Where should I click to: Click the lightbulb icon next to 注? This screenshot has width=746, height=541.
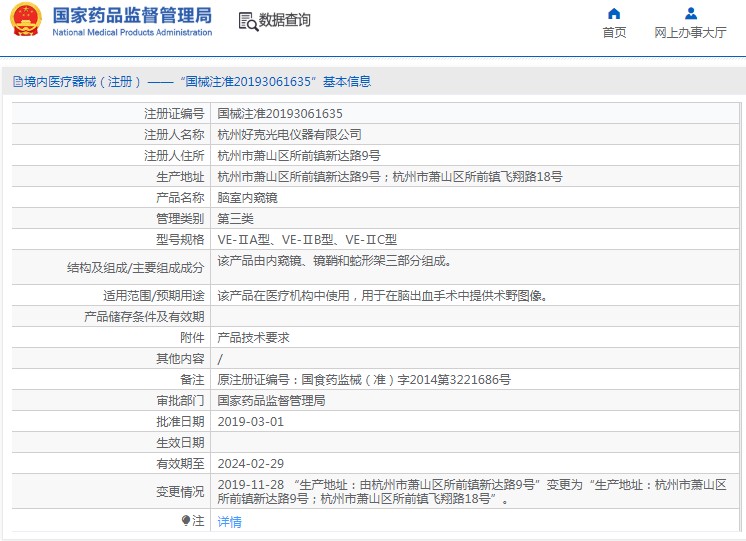(x=186, y=521)
